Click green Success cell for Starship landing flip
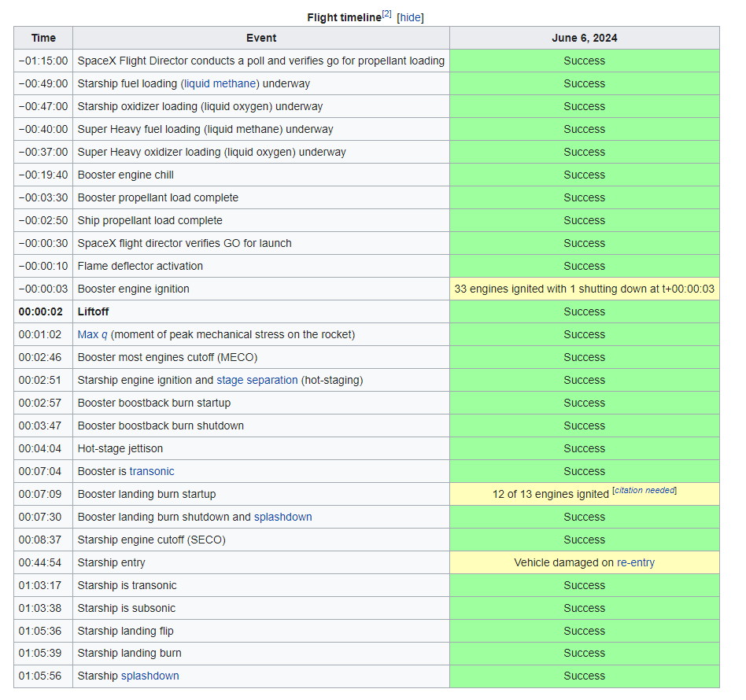746x700 pixels. 584,631
